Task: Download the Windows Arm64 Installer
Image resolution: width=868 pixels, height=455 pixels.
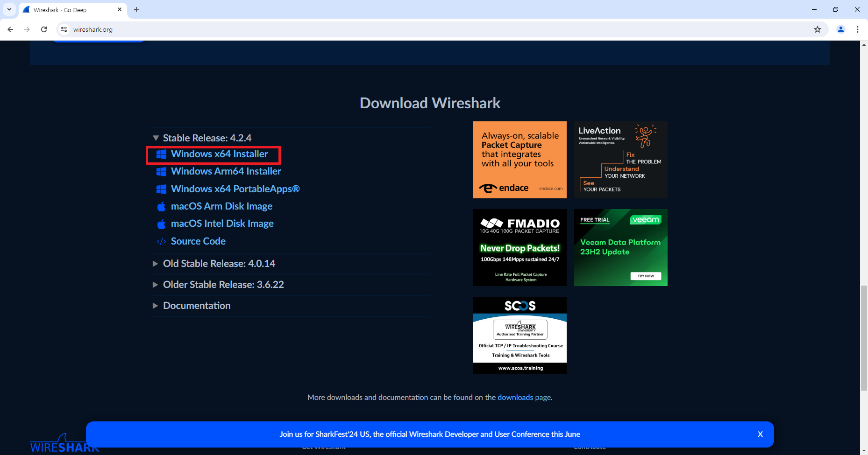Action: 226,171
